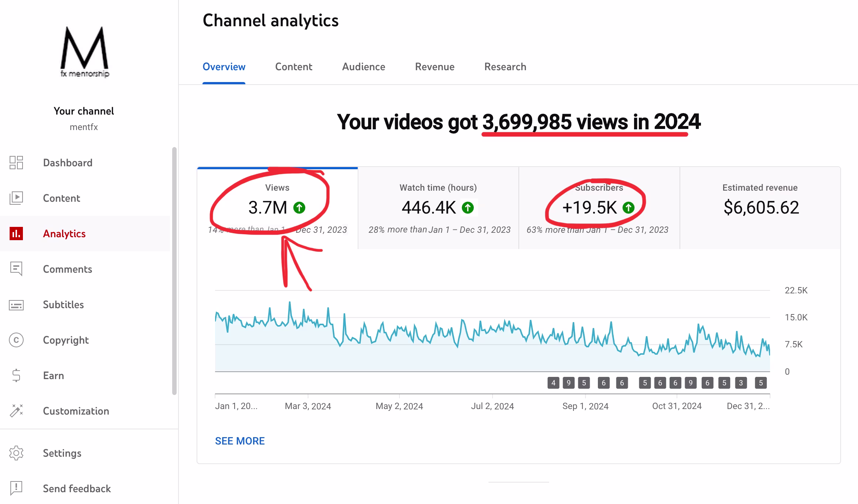This screenshot has width=858, height=504.
Task: Select the Estimated revenue metric card
Action: pyautogui.click(x=760, y=208)
